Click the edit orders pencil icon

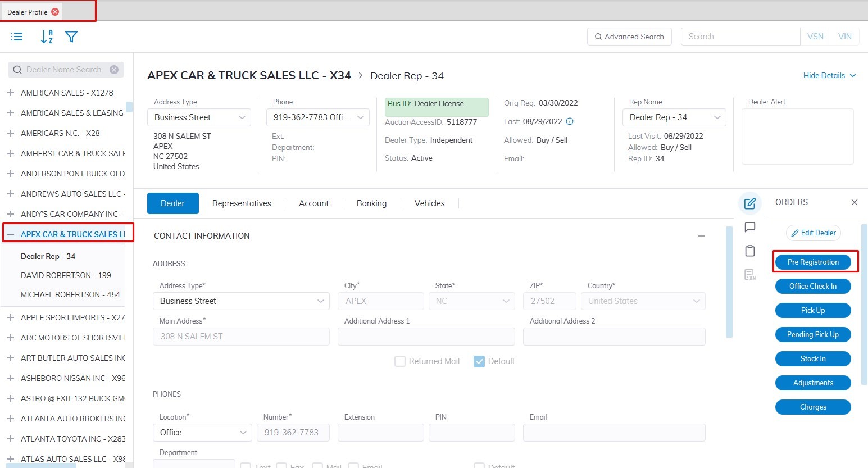(x=749, y=203)
